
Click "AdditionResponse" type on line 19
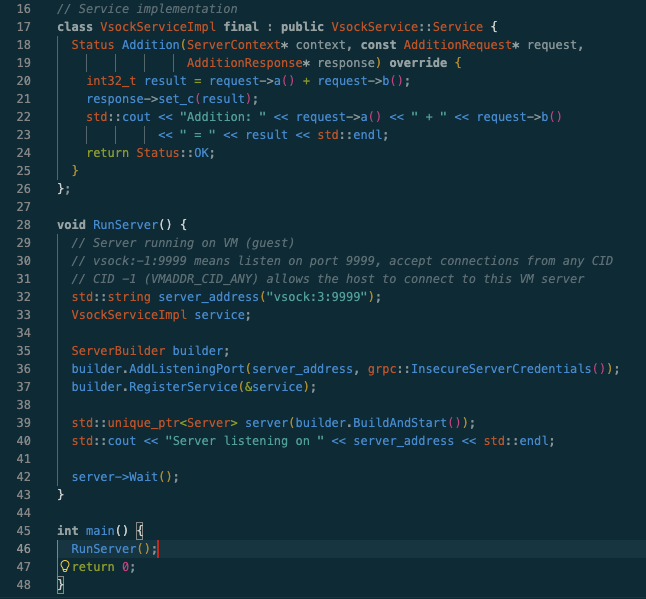245,63
